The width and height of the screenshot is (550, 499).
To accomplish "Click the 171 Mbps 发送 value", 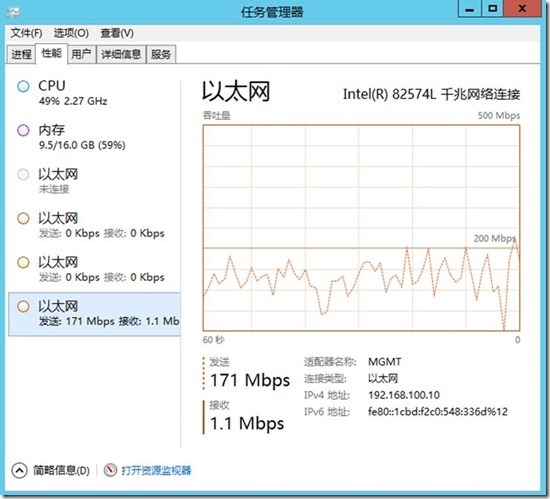I will click(250, 380).
